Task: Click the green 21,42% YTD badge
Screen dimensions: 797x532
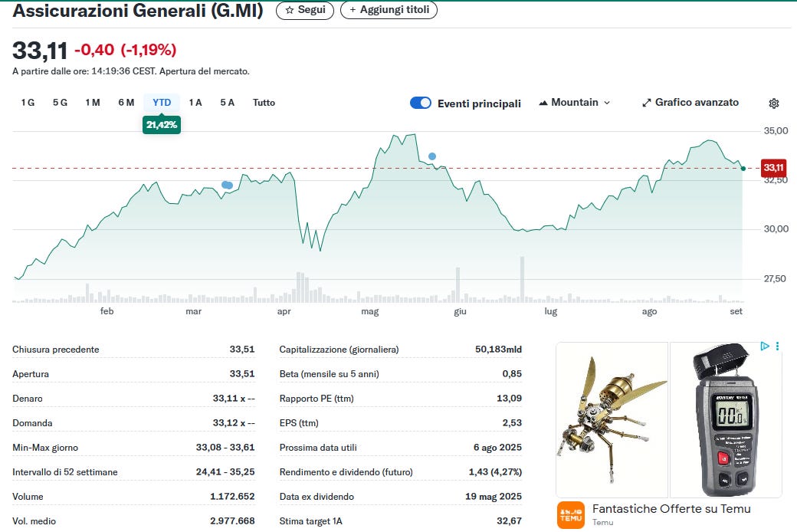Action: pos(162,125)
